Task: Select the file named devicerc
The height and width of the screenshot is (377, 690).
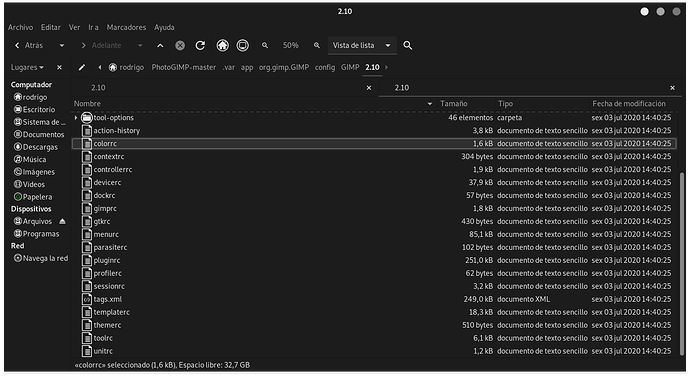Action: [107, 183]
